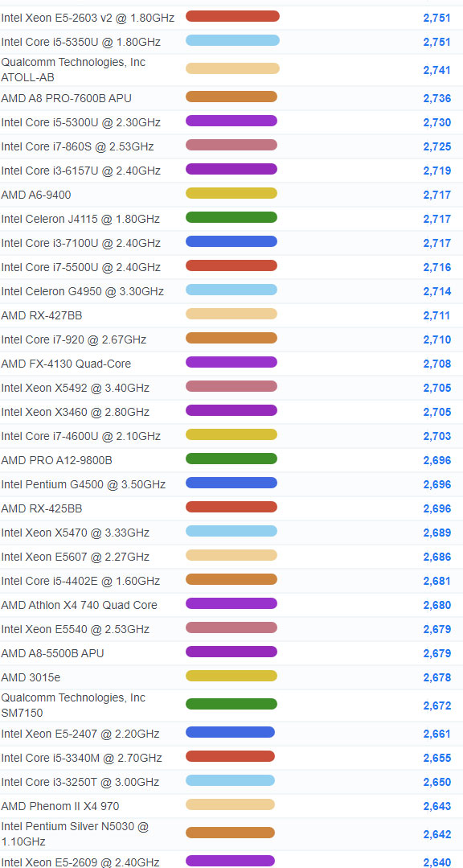Click score 2,736 for AMD A8 PRO-7600B
Image resolution: width=463 pixels, height=868 pixels.
tap(437, 98)
